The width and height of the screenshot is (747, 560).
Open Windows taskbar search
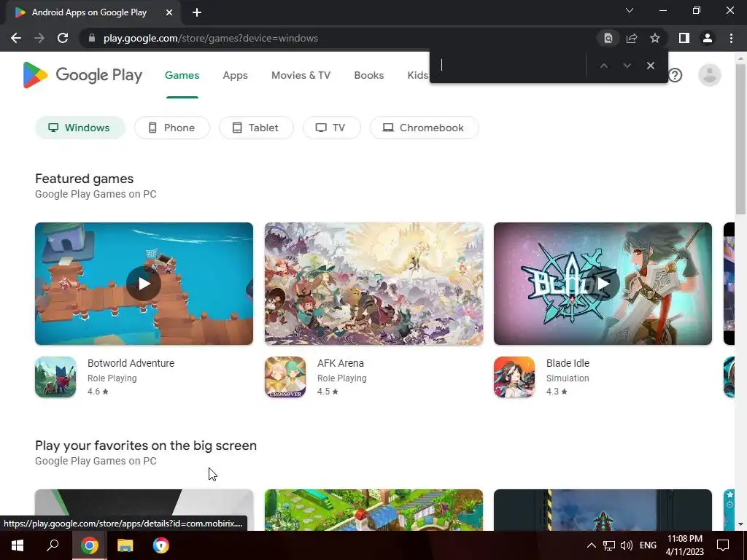click(53, 545)
